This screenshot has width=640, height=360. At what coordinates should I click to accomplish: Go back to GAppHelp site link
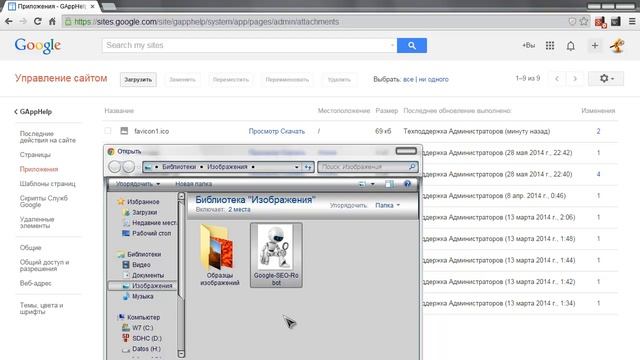[33, 111]
